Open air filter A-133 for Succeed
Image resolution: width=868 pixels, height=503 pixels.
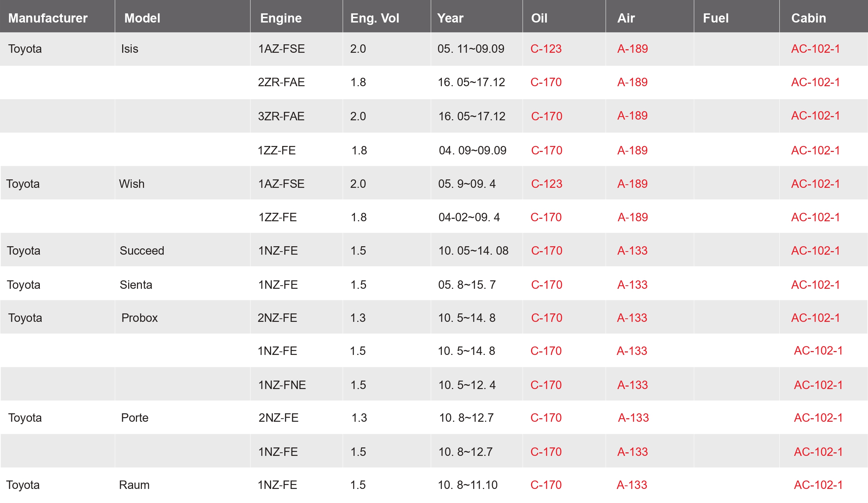tap(632, 250)
